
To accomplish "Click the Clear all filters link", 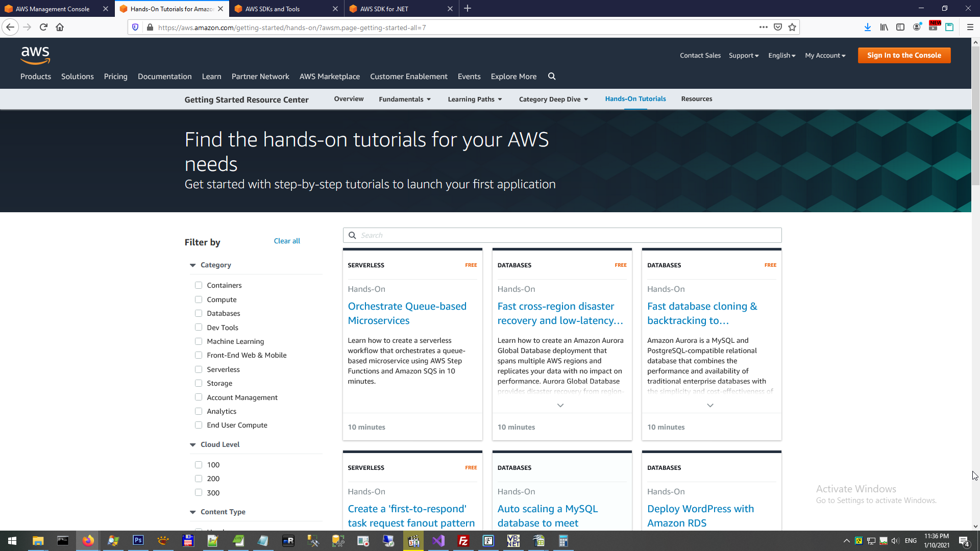I will 287,241.
